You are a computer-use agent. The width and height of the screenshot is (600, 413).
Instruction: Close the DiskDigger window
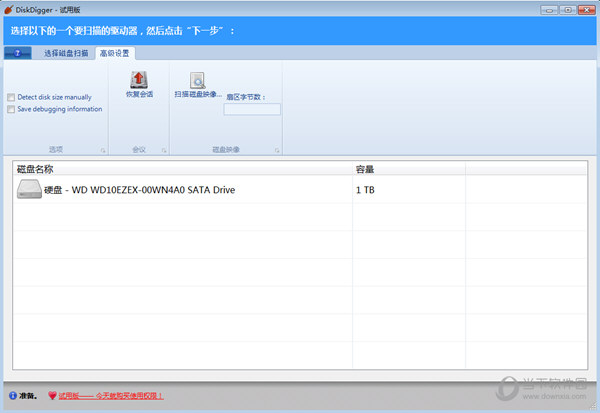pyautogui.click(x=587, y=10)
